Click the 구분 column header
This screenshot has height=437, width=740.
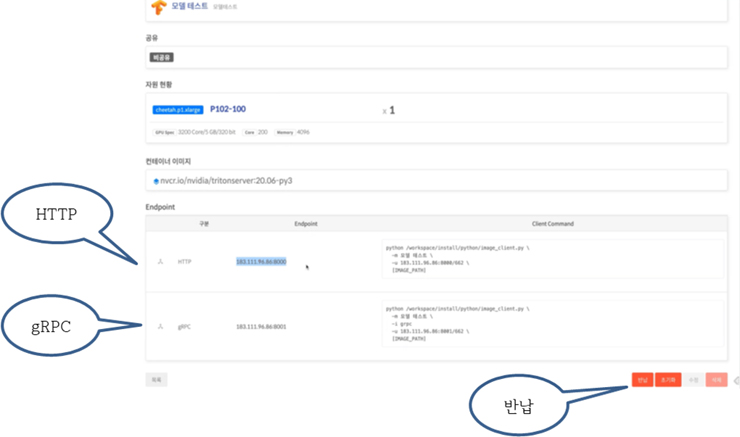[x=204, y=224]
